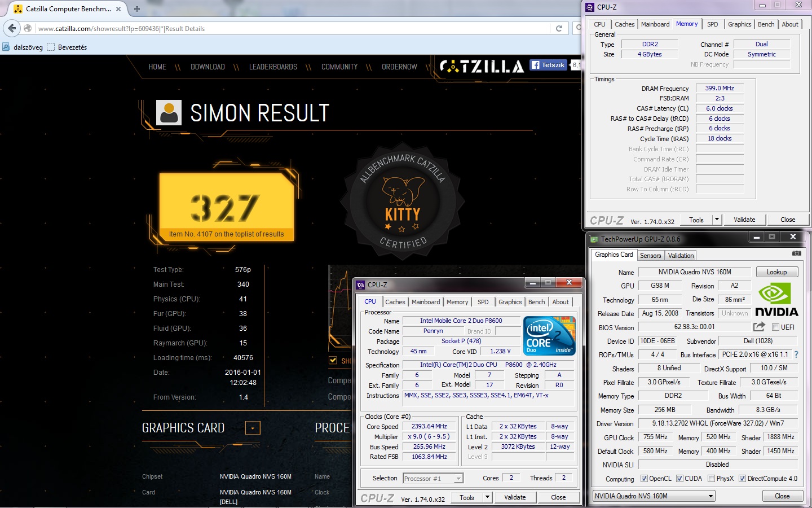Click the site identity globe icon
The width and height of the screenshot is (812, 508).
(x=28, y=28)
